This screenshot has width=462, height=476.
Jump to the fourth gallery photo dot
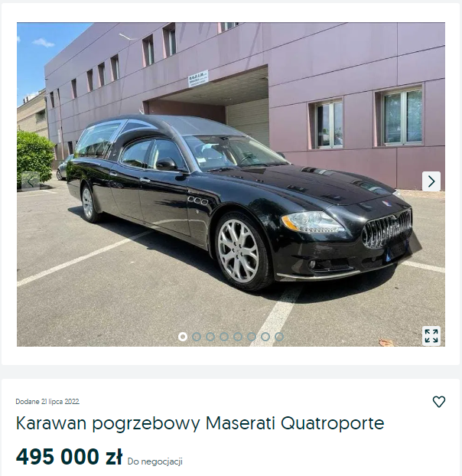click(224, 337)
